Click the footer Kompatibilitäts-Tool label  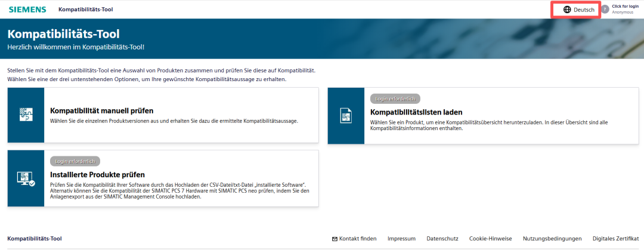[x=35, y=239]
